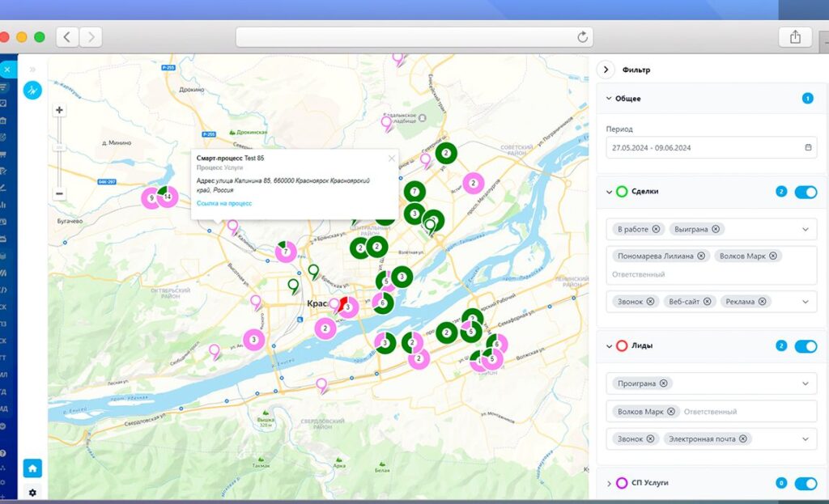
Task: Remove the "Электронная почта" tag
Action: (x=743, y=438)
